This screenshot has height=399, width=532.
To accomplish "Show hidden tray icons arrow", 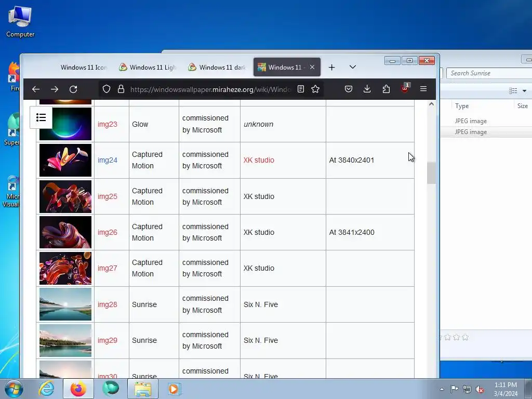I will [x=442, y=389].
